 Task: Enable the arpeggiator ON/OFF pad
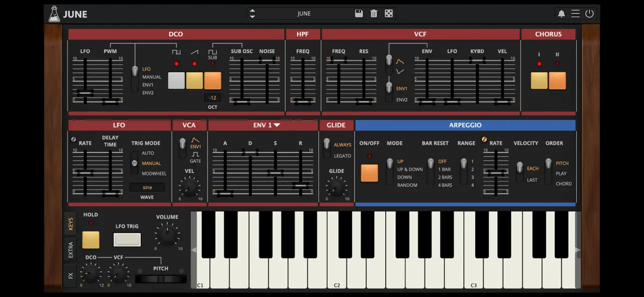[369, 172]
